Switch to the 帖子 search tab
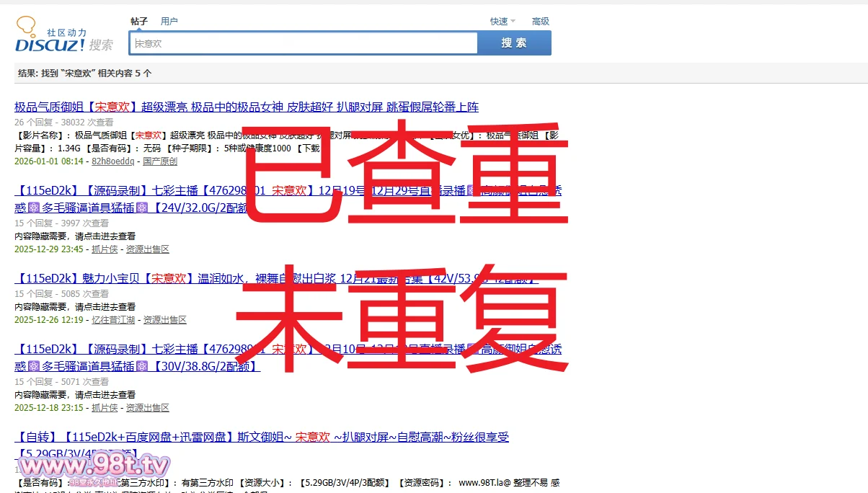868x493 pixels. (139, 22)
